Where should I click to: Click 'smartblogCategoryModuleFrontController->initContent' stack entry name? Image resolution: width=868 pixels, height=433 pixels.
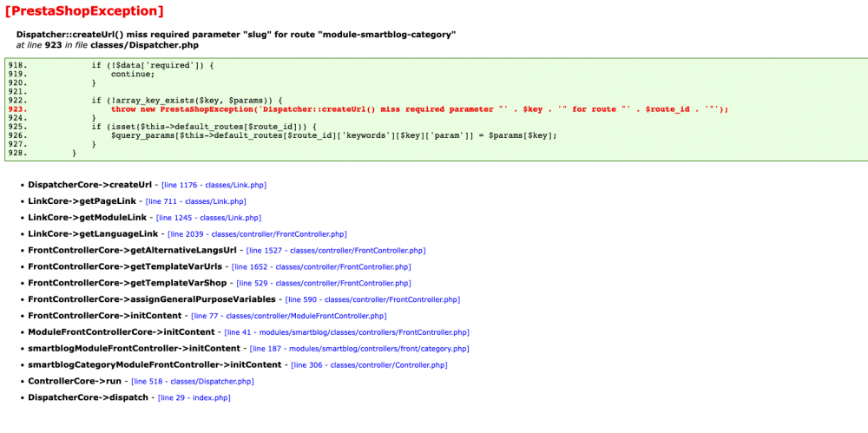tap(155, 365)
